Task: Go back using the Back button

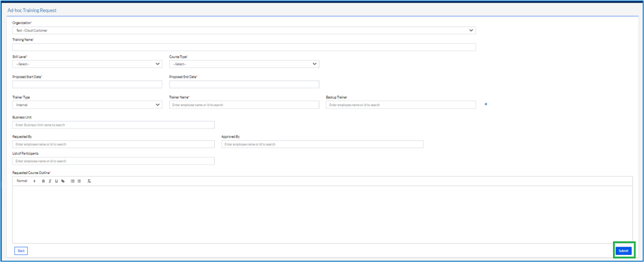Action: click(21, 251)
